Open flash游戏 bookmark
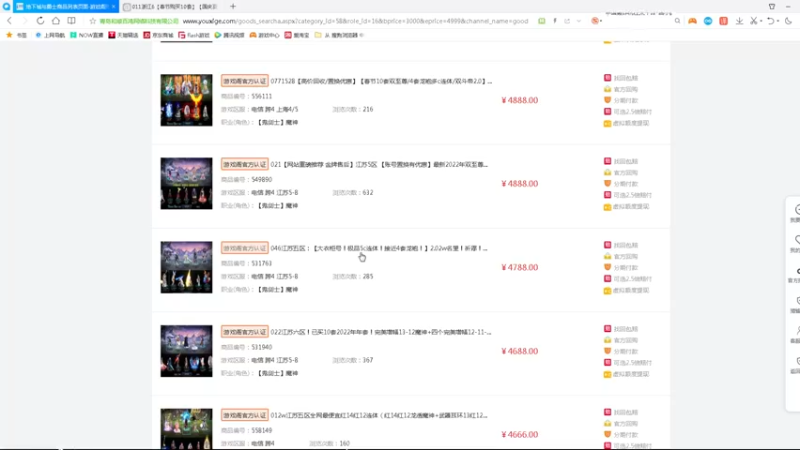The image size is (800, 450). [194, 35]
